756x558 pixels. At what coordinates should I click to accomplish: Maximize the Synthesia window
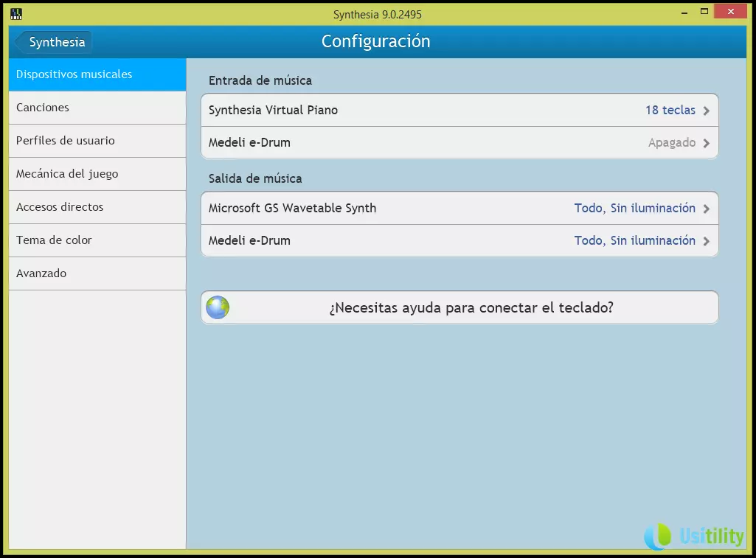[704, 12]
